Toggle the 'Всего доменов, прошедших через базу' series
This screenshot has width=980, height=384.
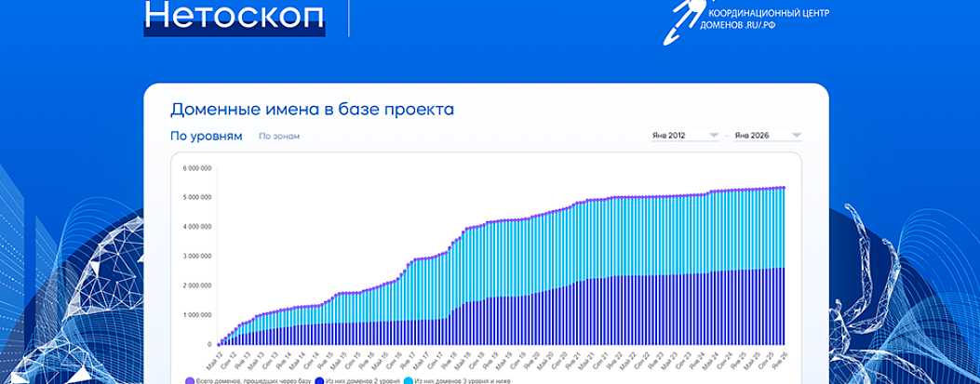pos(250,380)
